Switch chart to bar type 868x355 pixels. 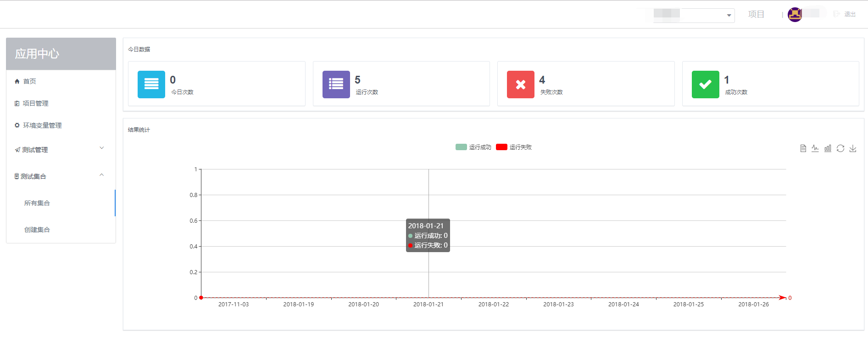point(828,148)
